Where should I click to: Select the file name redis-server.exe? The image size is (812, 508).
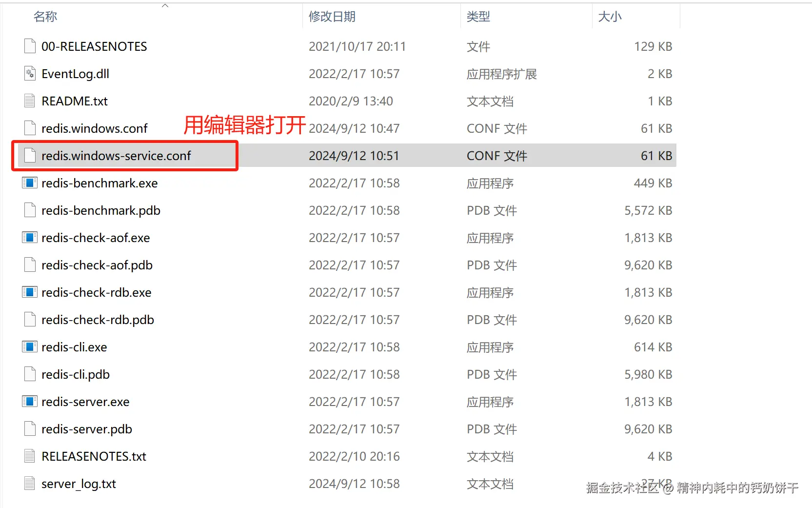85,402
